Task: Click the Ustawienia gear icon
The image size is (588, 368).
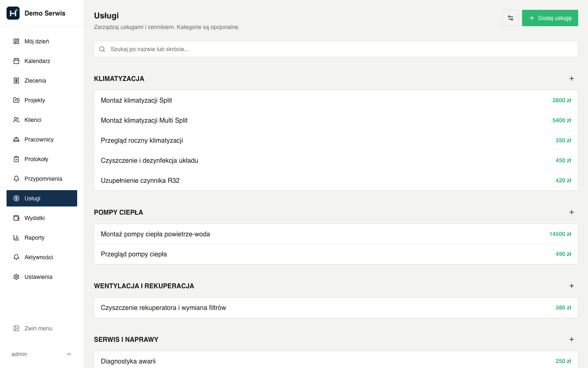Action: click(x=16, y=277)
